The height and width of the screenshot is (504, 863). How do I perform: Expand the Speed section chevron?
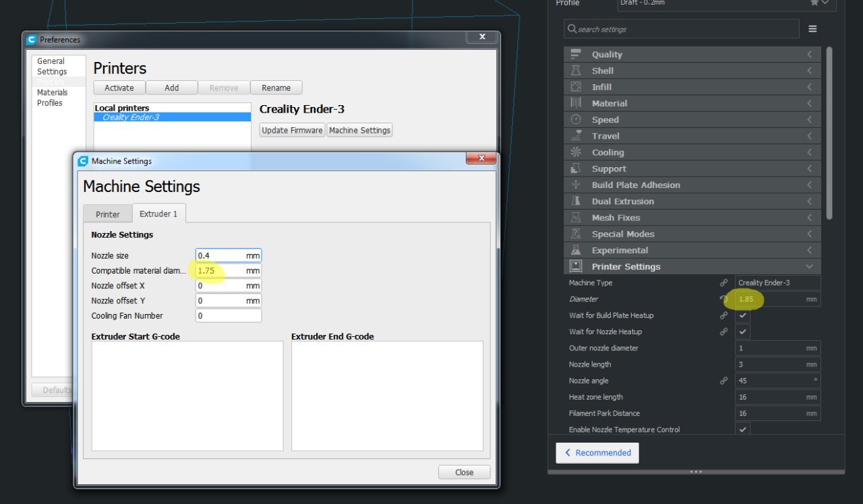tap(810, 120)
